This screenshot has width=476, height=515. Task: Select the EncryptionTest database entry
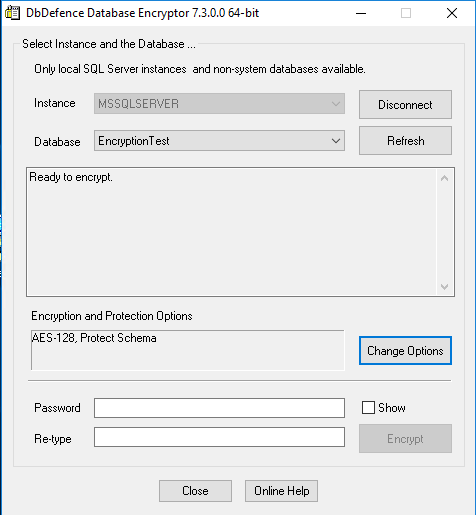(x=134, y=141)
